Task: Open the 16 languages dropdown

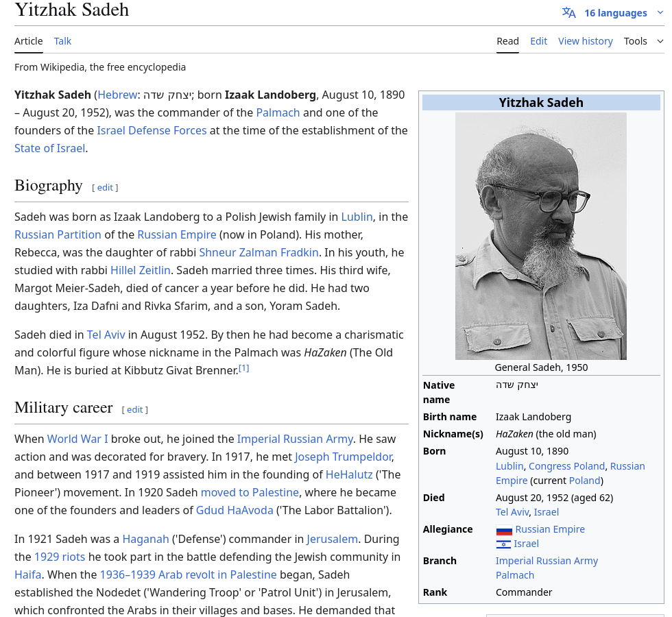Action: click(x=616, y=13)
